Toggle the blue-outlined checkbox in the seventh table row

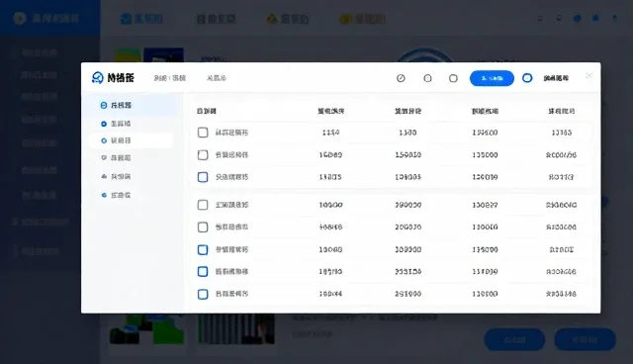(x=203, y=272)
